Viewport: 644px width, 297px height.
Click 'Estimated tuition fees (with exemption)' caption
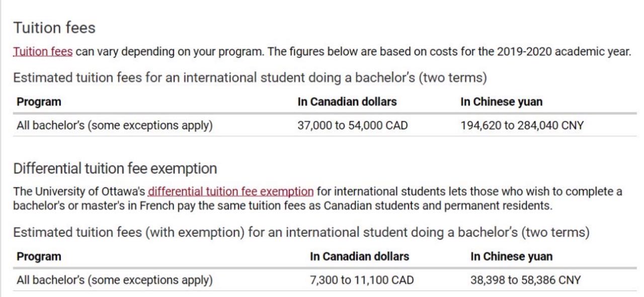click(x=301, y=233)
